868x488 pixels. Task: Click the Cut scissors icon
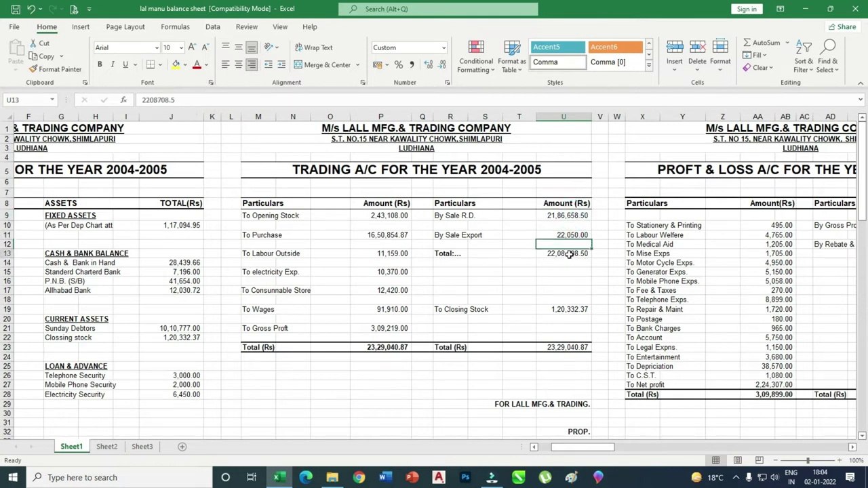pyautogui.click(x=33, y=43)
